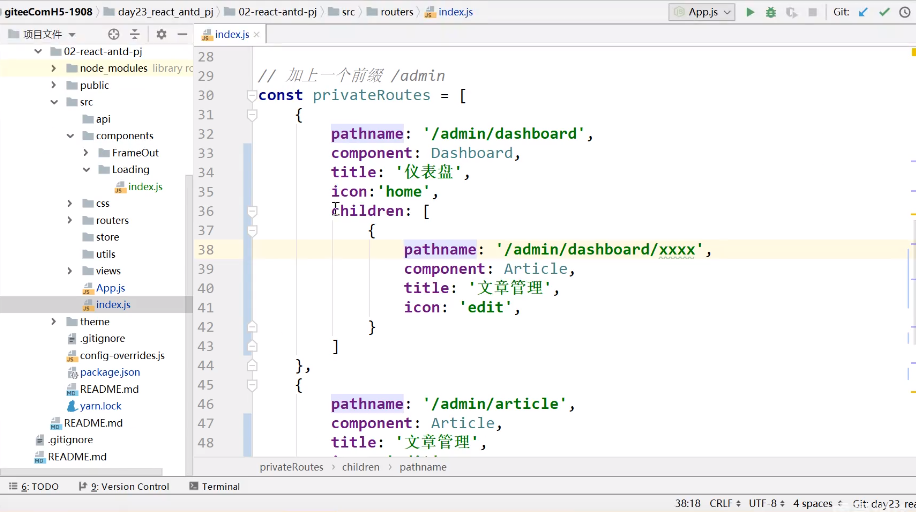Image resolution: width=916 pixels, height=512 pixels.
Task: Fold the object starting at line 45
Action: pyautogui.click(x=252, y=385)
